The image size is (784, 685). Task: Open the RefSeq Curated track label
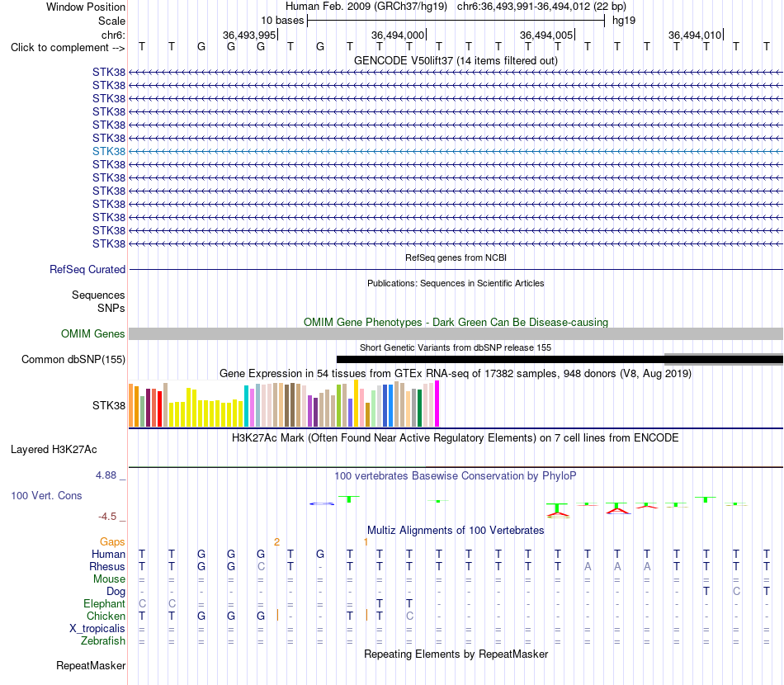pyautogui.click(x=87, y=270)
